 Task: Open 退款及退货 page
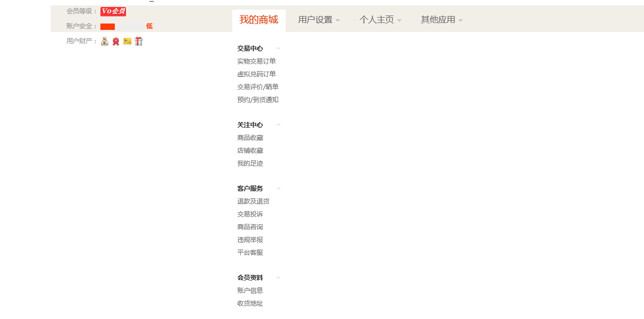254,201
